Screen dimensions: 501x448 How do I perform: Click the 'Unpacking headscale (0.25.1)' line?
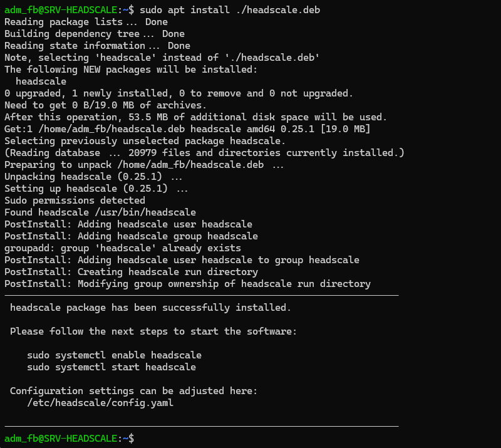click(89, 177)
